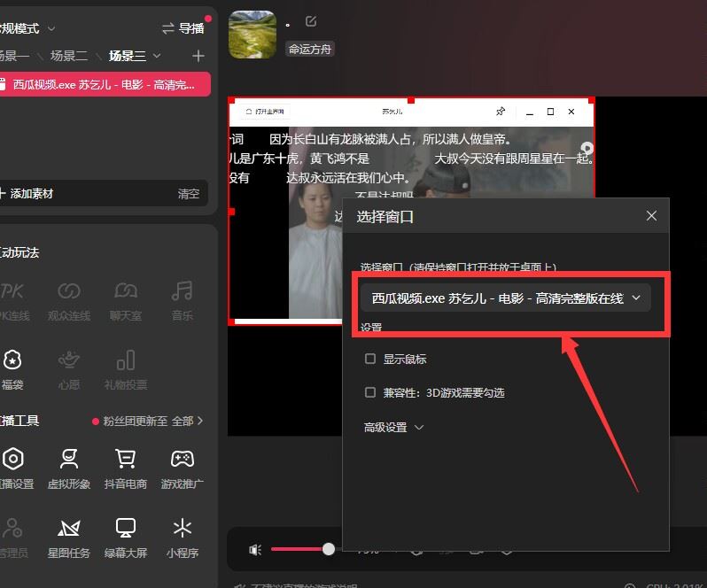
Task: Open the 场景三 scene dropdown arrow
Action: pos(157,56)
